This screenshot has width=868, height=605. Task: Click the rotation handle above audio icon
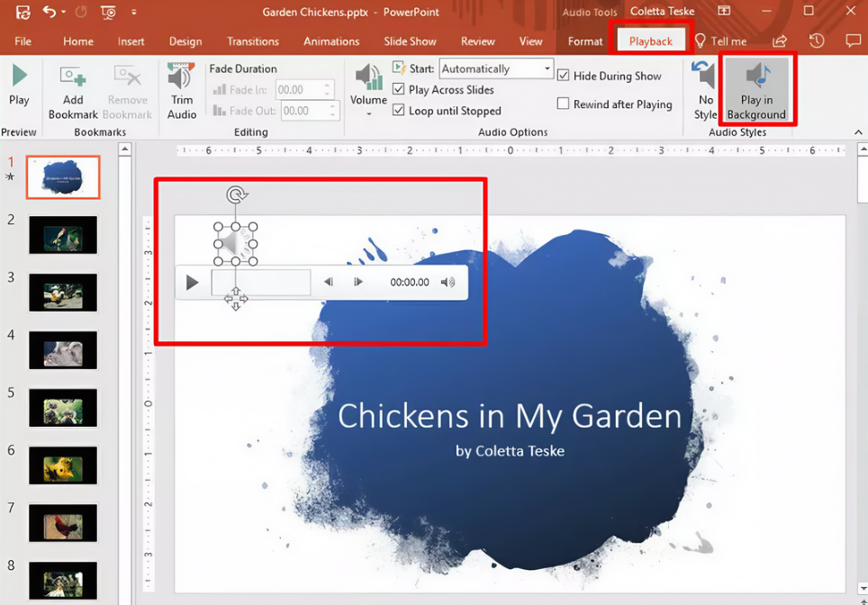[x=237, y=194]
